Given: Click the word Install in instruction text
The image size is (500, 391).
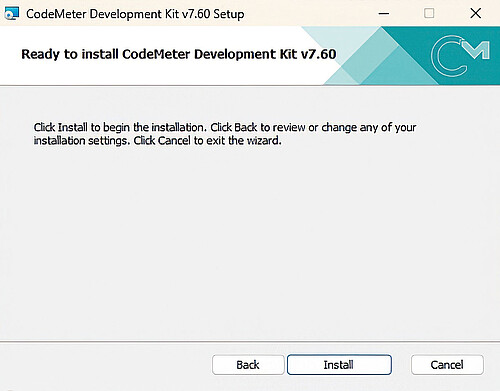Looking at the screenshot, I should tap(72, 127).
